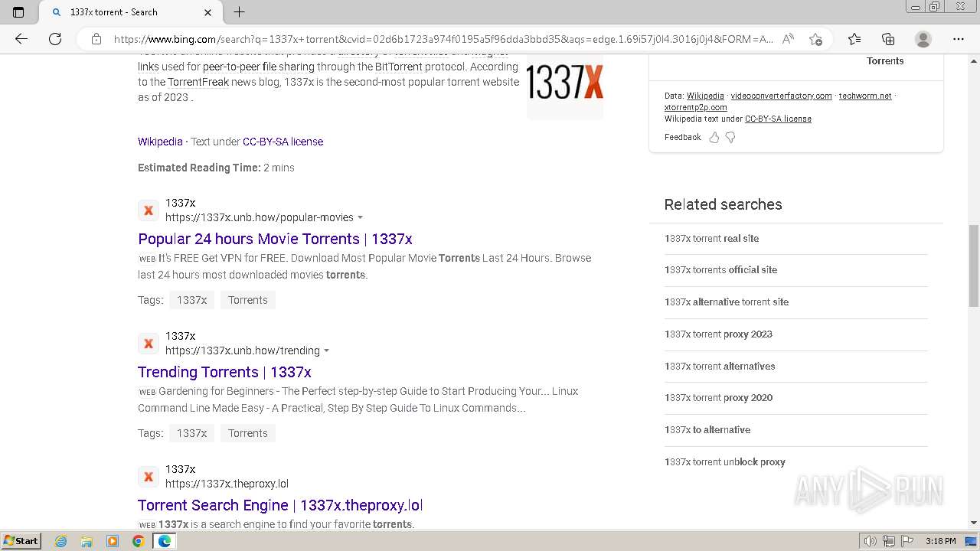Open Action Center flag icon
The image size is (980, 551).
point(907,541)
